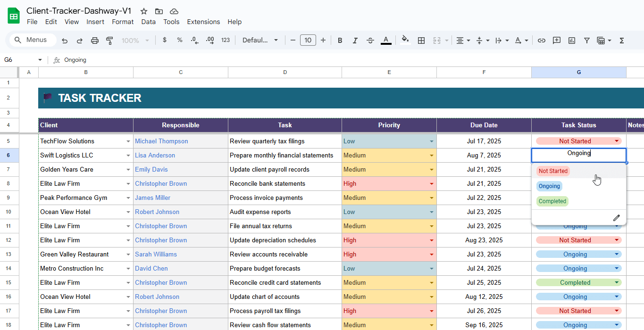644x330 pixels.
Task: Expand the zoom level 100% dropdown
Action: (x=135, y=41)
